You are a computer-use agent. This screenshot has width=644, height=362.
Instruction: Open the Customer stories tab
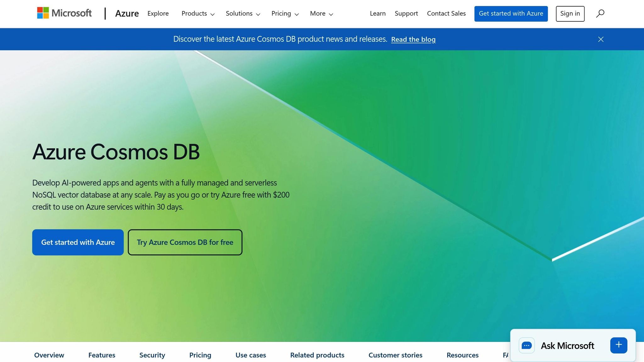395,355
